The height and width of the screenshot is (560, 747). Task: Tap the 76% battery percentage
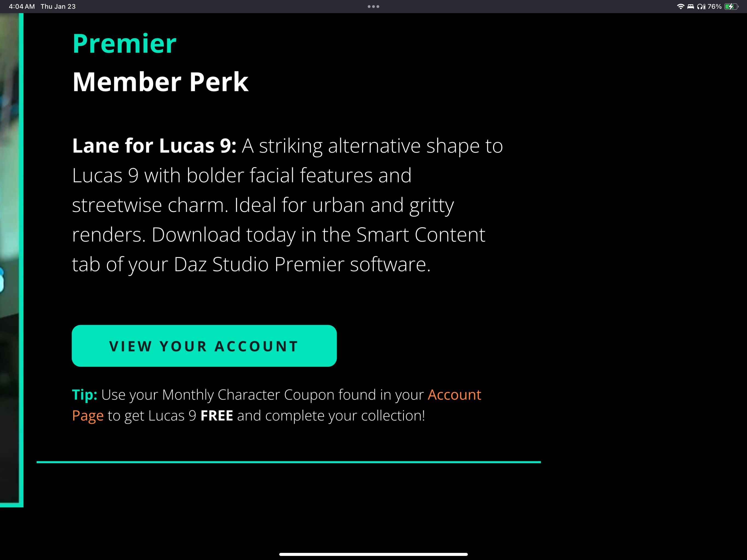coord(714,6)
